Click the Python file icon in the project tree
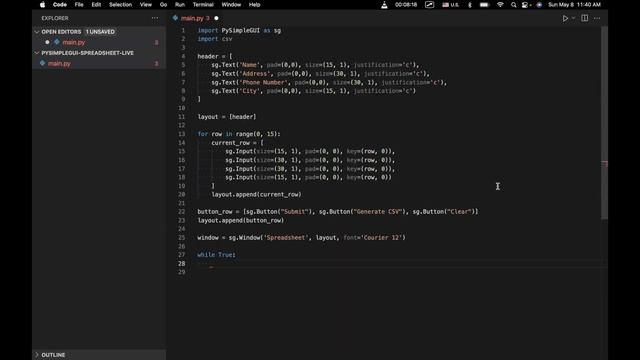640x360 pixels. (x=42, y=63)
